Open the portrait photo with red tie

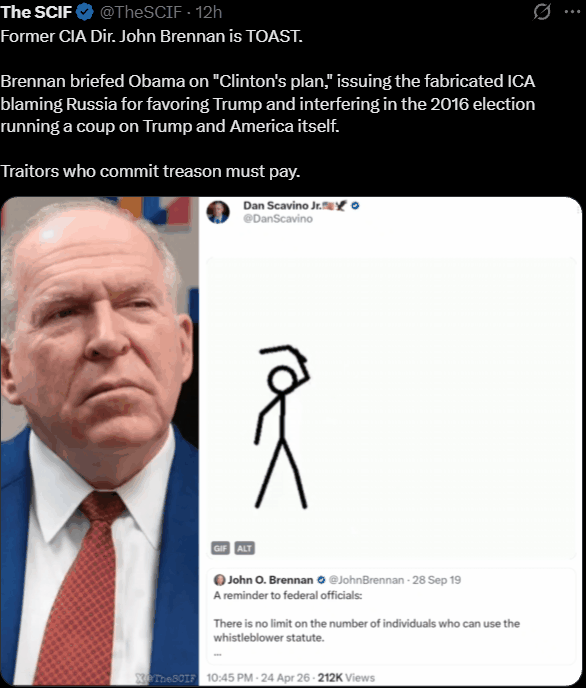100,441
